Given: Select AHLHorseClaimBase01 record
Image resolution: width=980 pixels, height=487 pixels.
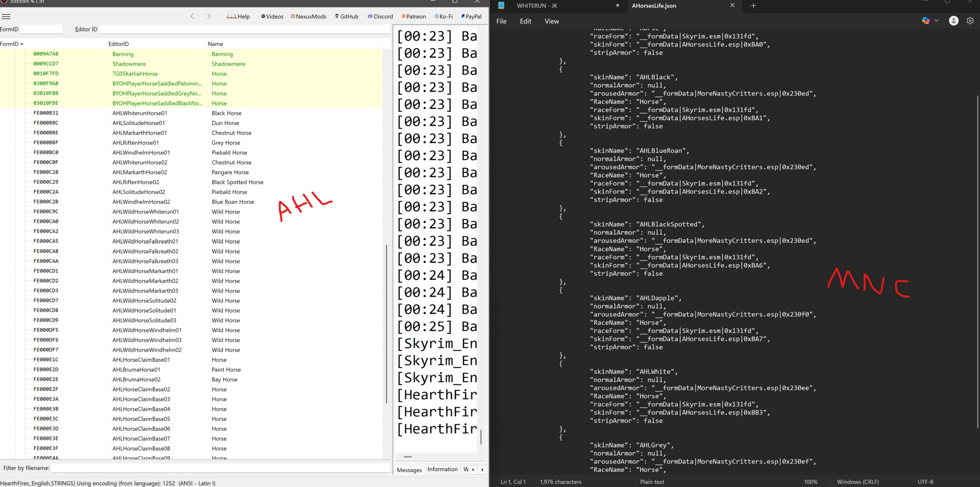Looking at the screenshot, I should point(191,360).
